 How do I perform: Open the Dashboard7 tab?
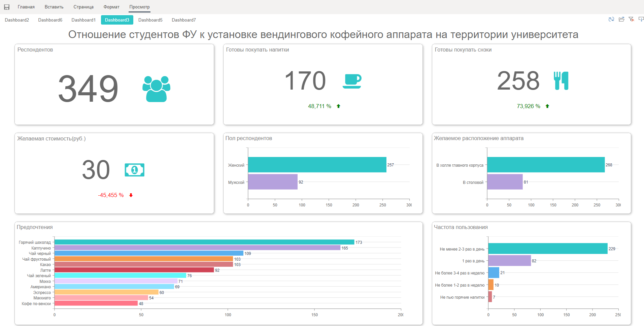[x=183, y=20]
